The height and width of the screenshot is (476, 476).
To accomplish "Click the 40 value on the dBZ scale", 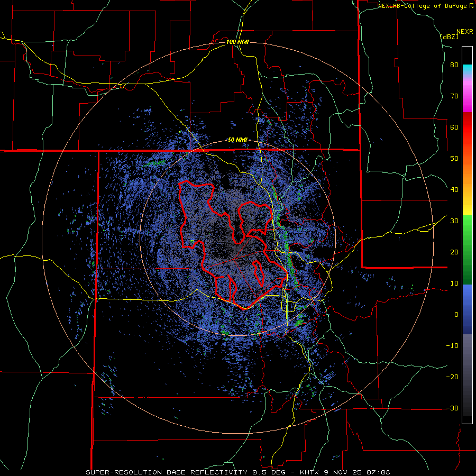I will [454, 190].
